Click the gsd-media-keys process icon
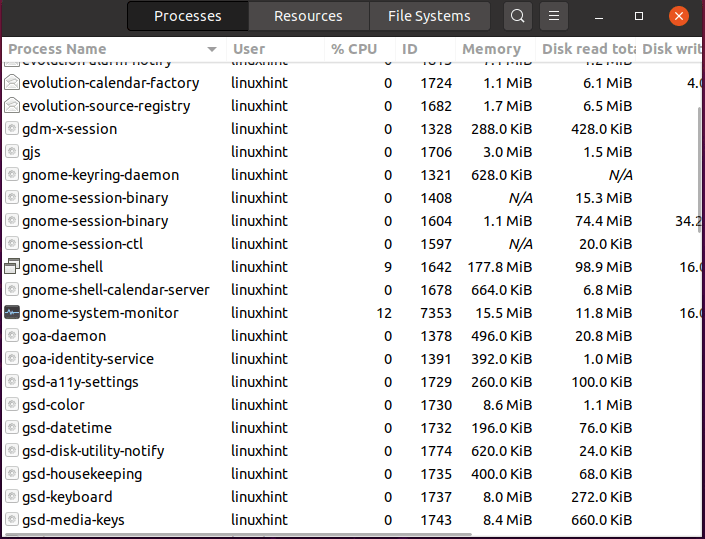Image resolution: width=705 pixels, height=539 pixels. tap(12, 520)
